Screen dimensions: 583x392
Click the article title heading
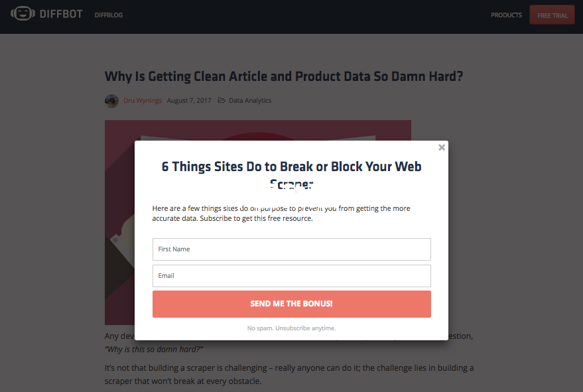click(284, 76)
